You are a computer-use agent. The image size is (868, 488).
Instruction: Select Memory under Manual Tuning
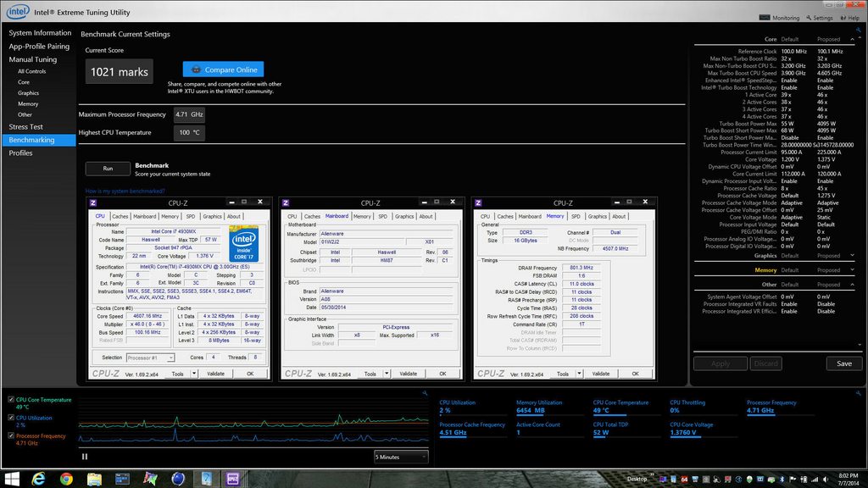28,104
